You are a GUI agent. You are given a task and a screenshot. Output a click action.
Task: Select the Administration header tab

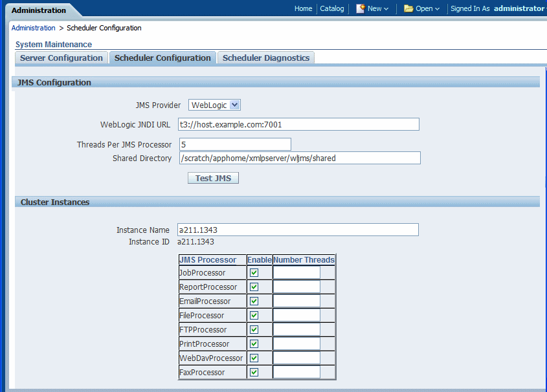39,10
